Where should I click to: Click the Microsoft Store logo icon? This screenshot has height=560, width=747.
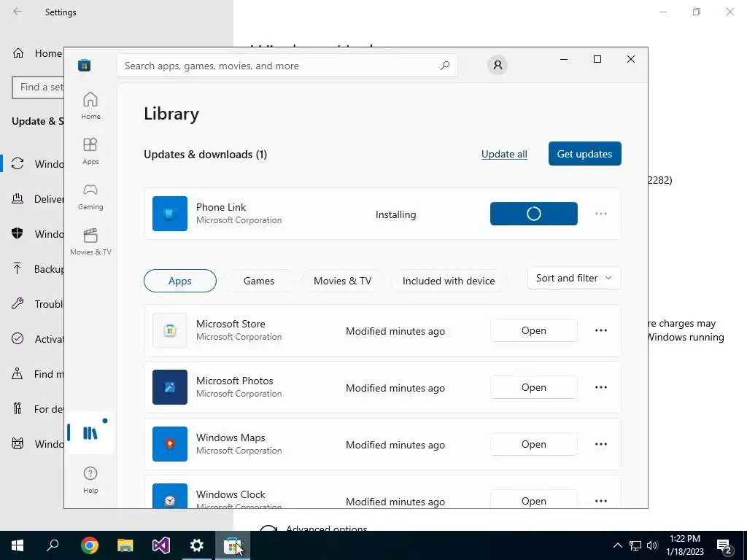tap(85, 65)
